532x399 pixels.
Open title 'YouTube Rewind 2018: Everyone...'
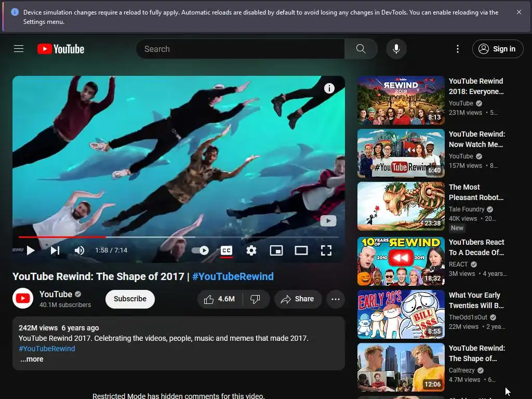click(x=476, y=86)
